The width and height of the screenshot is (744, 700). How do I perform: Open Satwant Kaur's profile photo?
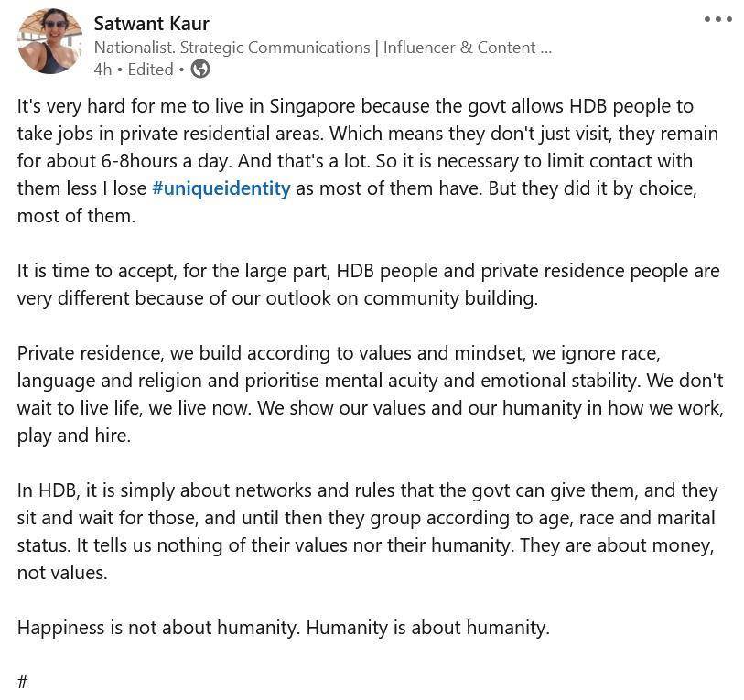[x=49, y=41]
